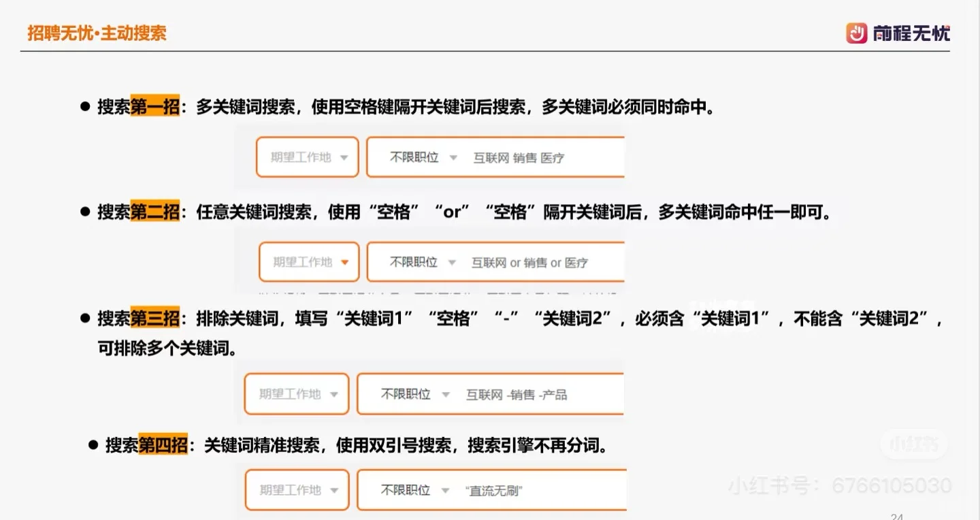Expand the bottom 期望工作地 dropdown
The height and width of the screenshot is (520, 980).
297,490
